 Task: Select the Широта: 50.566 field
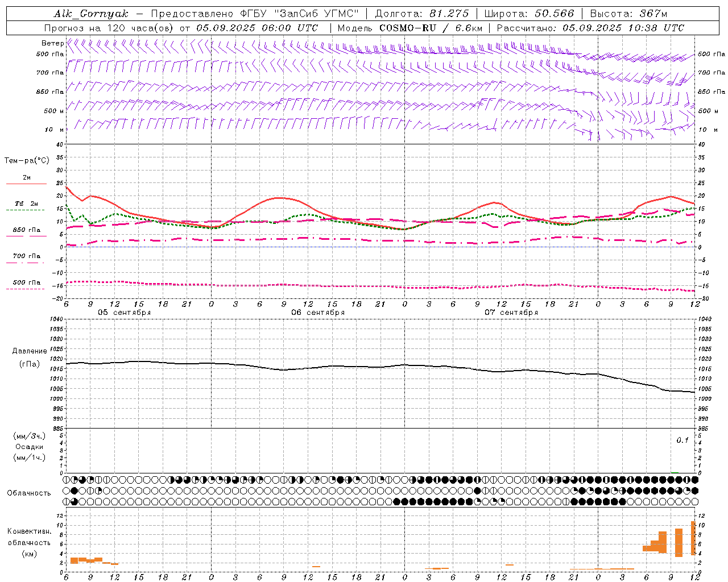point(529,14)
